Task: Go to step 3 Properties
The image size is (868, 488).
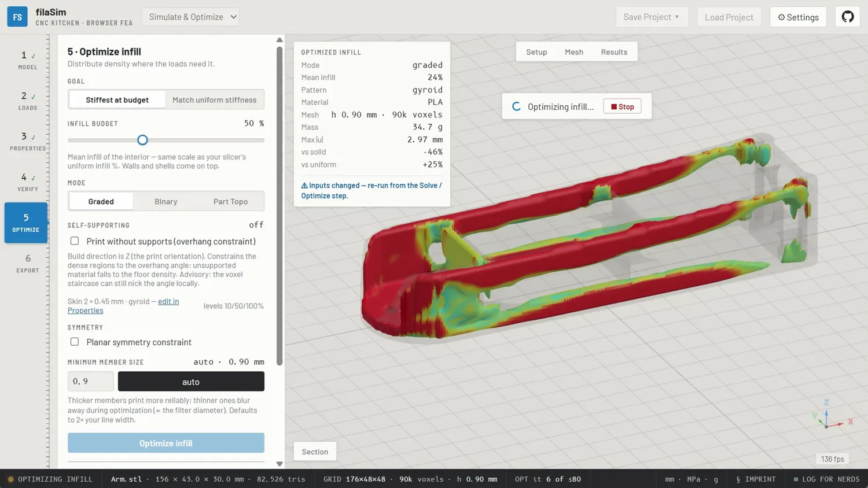Action: tap(27, 141)
